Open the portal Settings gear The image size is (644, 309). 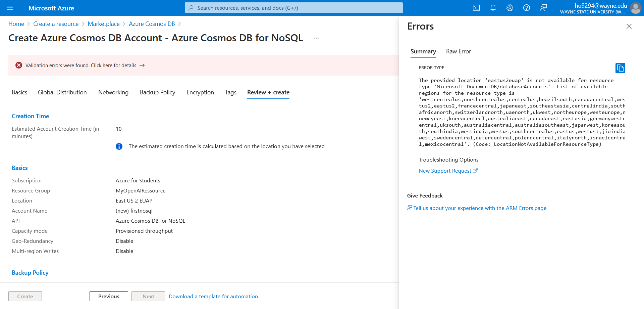pos(509,8)
